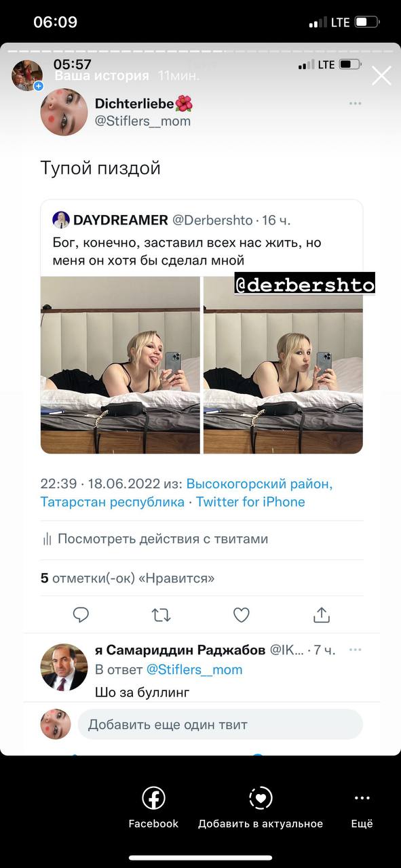Screen dimensions: 401x868
Task: Focus the Добавить еще один твит field
Action: click(x=220, y=724)
